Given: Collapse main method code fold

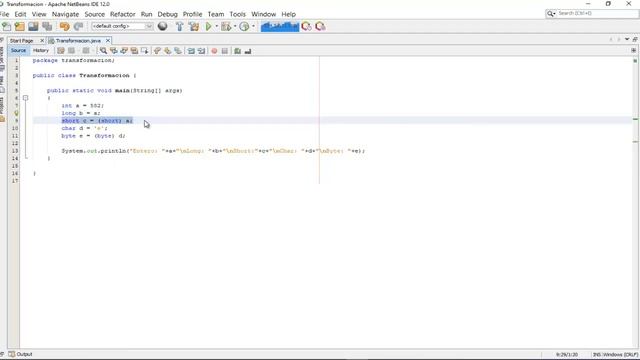Looking at the screenshot, I should [25, 98].
